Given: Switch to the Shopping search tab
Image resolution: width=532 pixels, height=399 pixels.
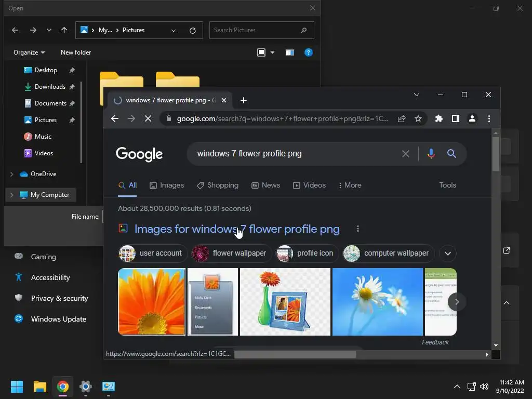Looking at the screenshot, I should point(218,185).
